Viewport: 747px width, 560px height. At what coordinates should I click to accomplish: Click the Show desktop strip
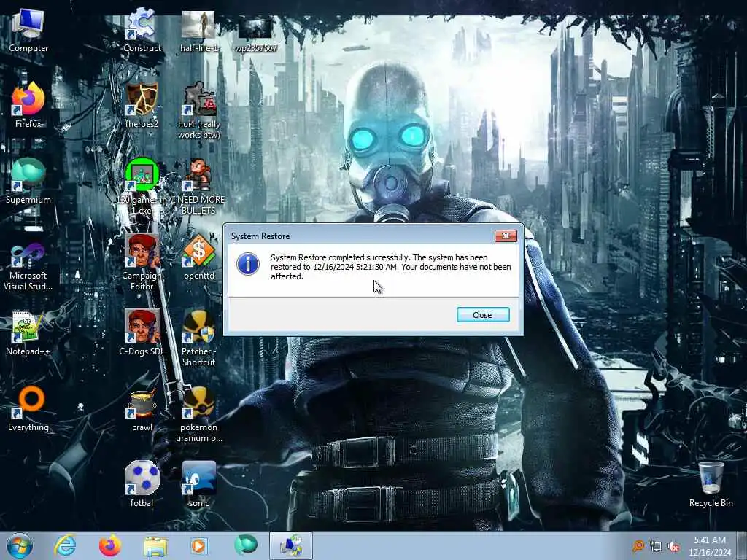click(742, 546)
